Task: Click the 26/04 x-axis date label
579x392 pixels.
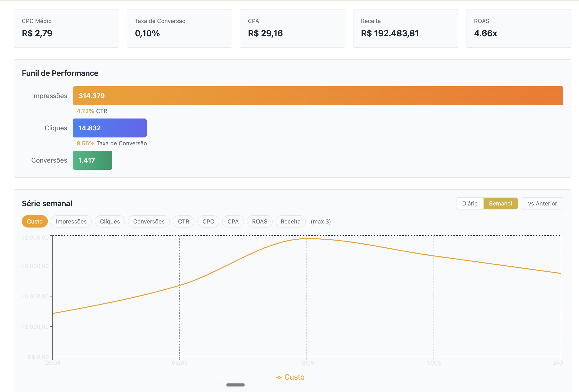Action: point(53,363)
